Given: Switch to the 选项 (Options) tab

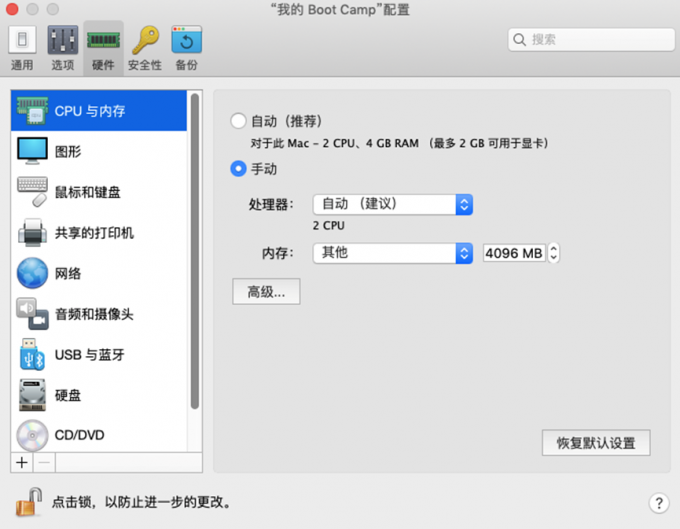Looking at the screenshot, I should pyautogui.click(x=62, y=47).
